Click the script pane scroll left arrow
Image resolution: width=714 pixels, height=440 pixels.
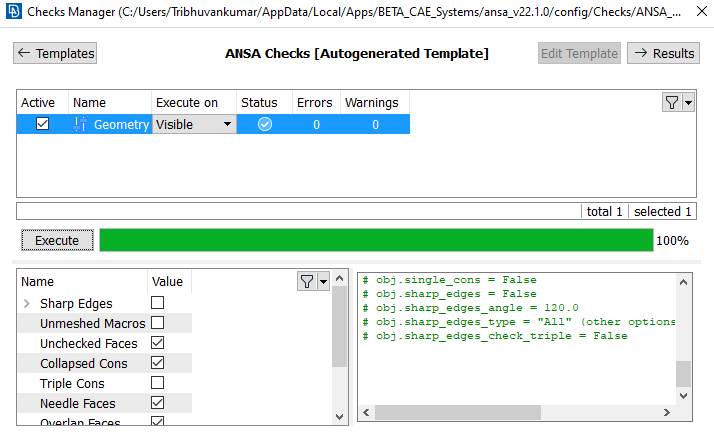[366, 412]
